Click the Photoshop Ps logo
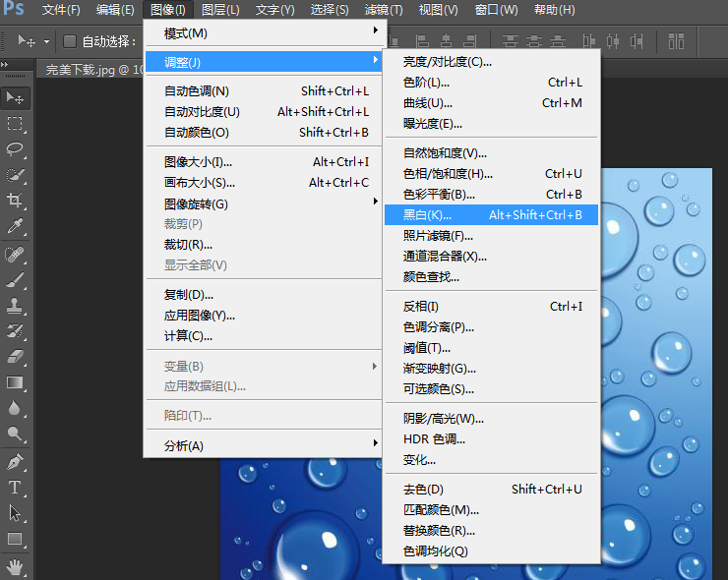This screenshot has width=728, height=580. pos(14,8)
